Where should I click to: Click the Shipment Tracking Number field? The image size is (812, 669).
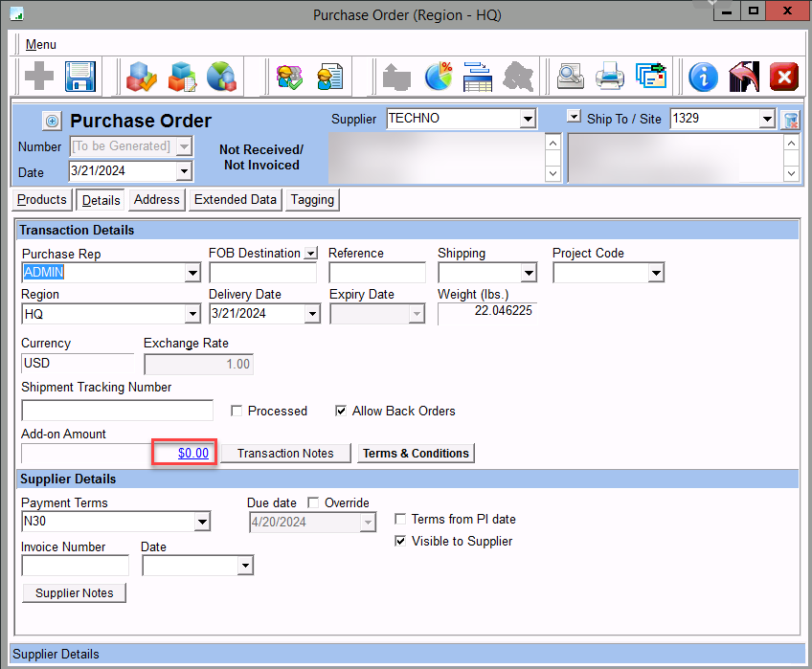[x=117, y=411]
